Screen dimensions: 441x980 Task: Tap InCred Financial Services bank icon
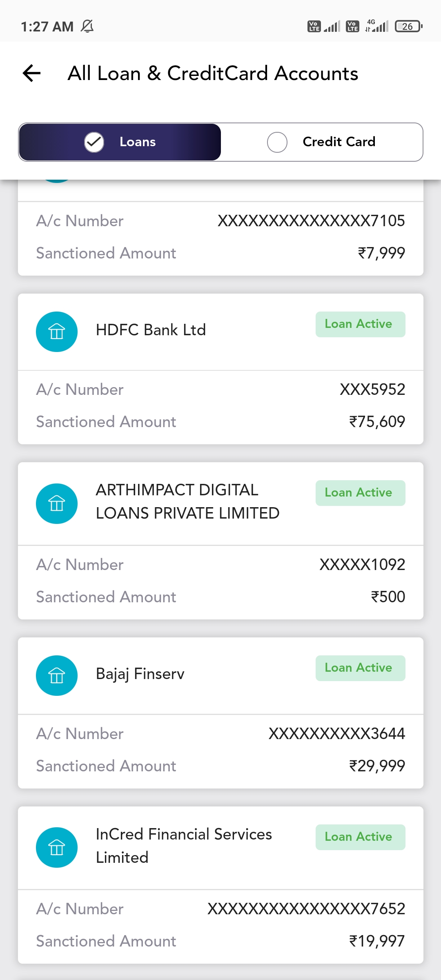(x=57, y=847)
